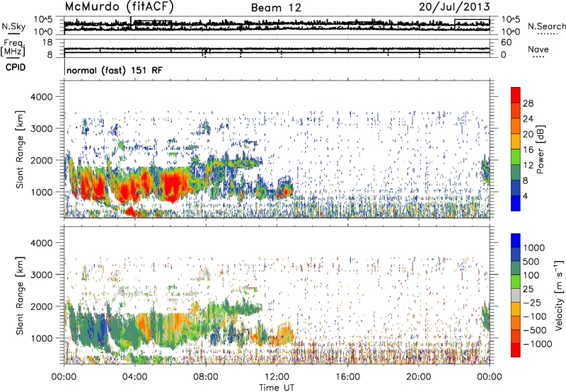The width and height of the screenshot is (566, 392).
Task: Click the 24 label on the power colorbar
Action: click(x=528, y=119)
